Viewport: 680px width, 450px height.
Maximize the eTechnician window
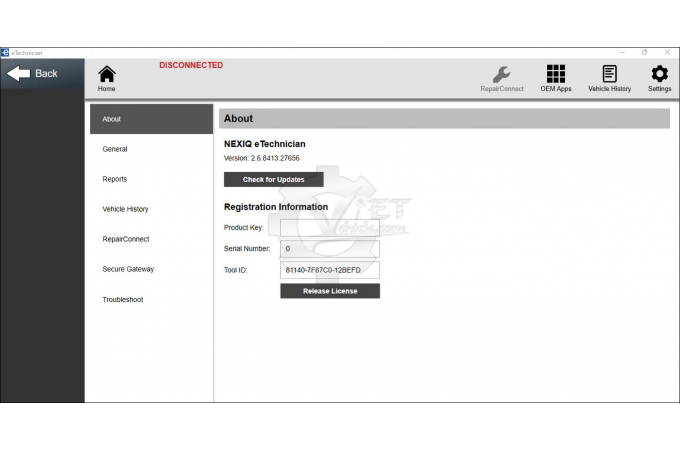pos(644,52)
